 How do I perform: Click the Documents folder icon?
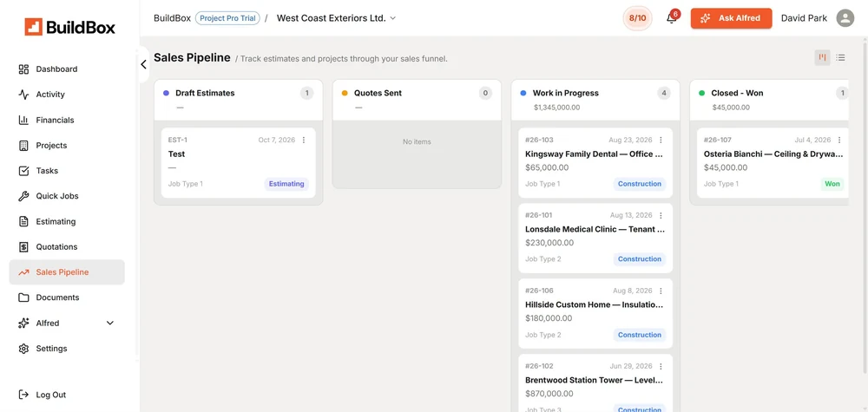coord(23,298)
